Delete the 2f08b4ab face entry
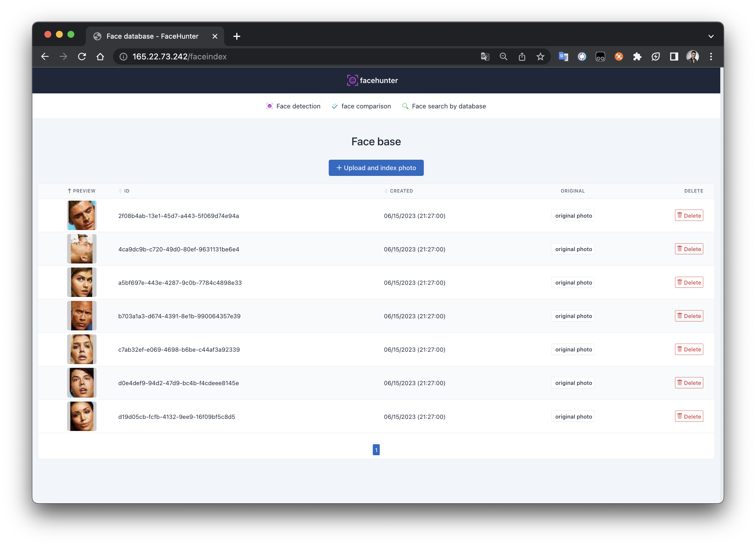756x546 pixels. click(x=689, y=215)
